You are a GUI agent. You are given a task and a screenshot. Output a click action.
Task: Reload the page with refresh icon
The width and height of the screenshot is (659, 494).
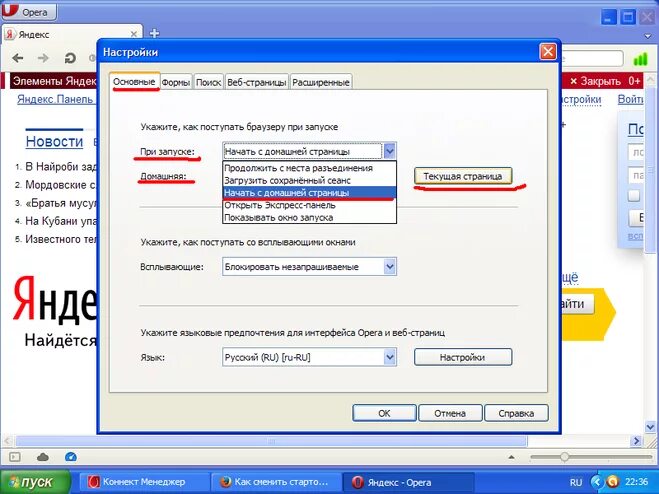70,58
